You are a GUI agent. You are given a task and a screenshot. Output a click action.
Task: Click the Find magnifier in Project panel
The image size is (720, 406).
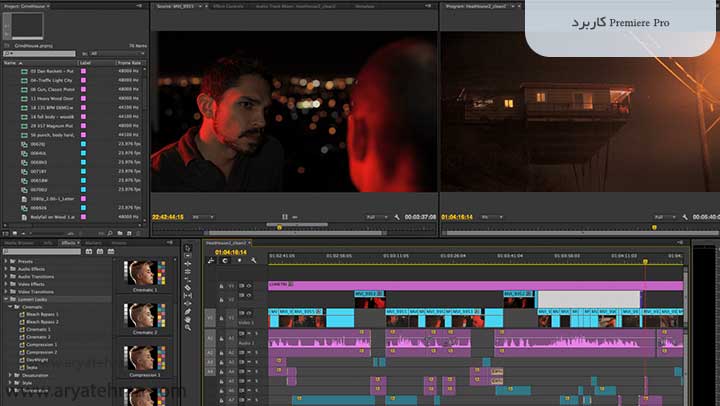click(x=110, y=233)
